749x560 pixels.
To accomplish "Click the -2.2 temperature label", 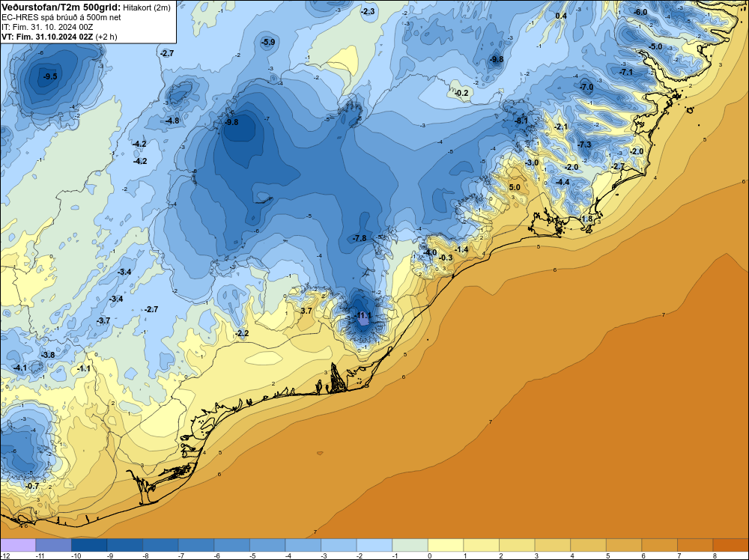I will pyautogui.click(x=242, y=333).
